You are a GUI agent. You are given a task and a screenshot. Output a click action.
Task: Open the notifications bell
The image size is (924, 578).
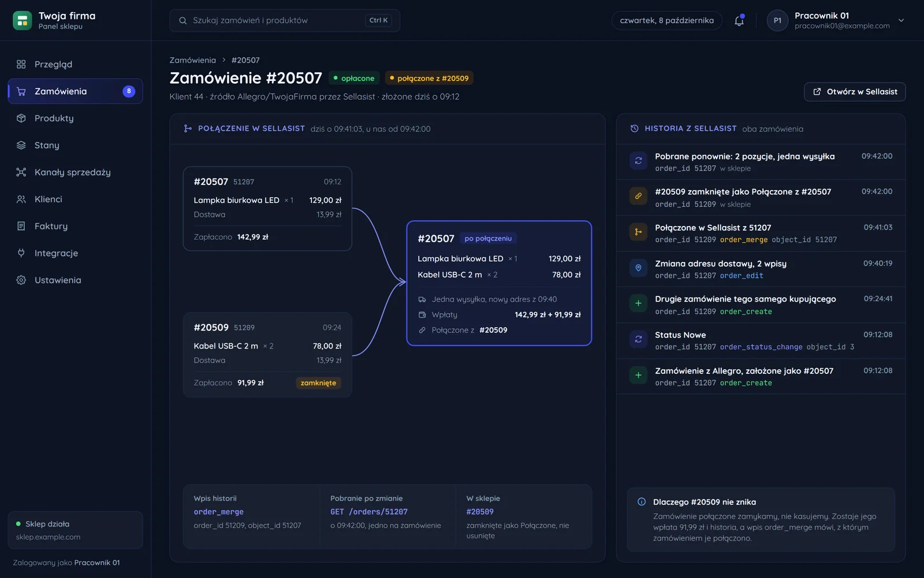pos(739,20)
